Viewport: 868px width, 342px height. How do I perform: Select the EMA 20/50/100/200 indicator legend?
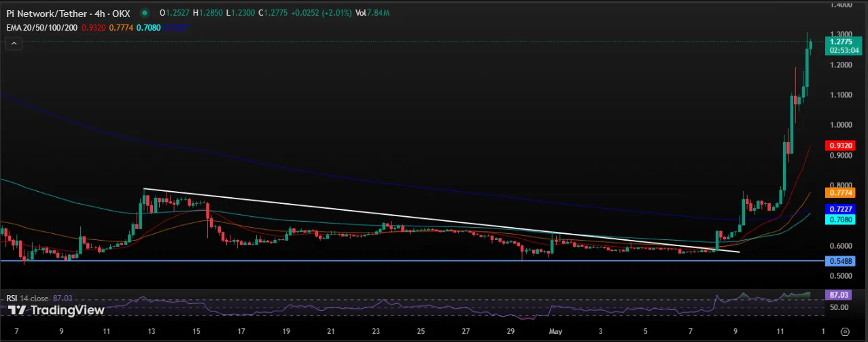tap(41, 28)
